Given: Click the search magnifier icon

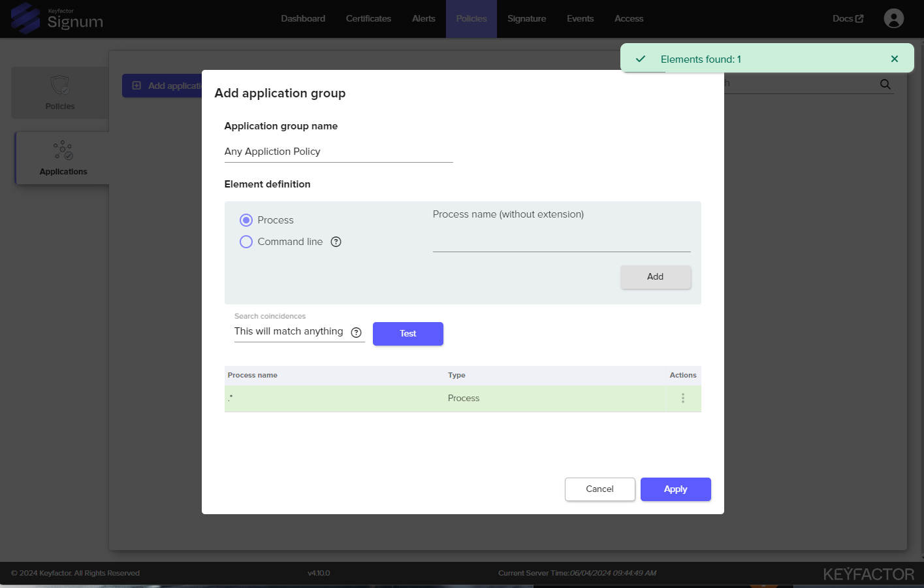Looking at the screenshot, I should click(x=885, y=84).
